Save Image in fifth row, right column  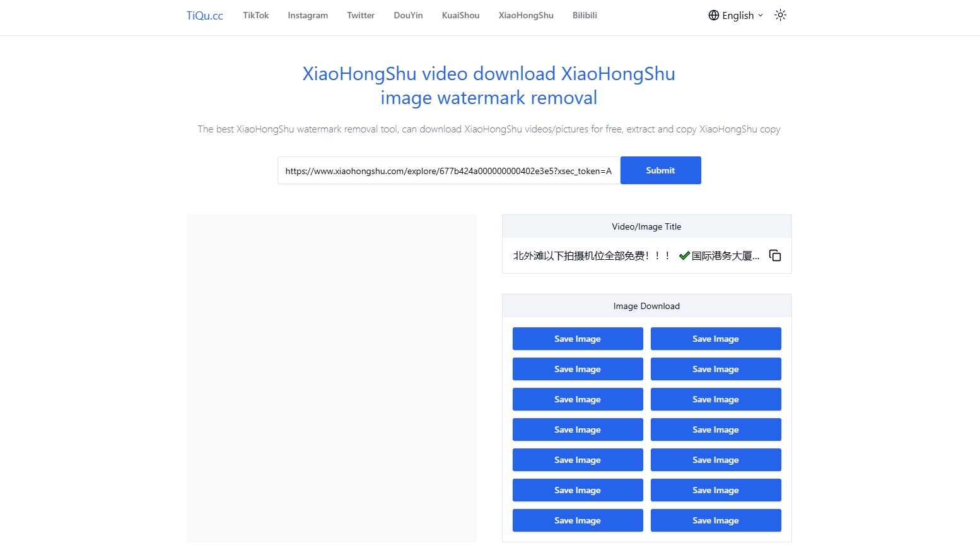[716, 460]
